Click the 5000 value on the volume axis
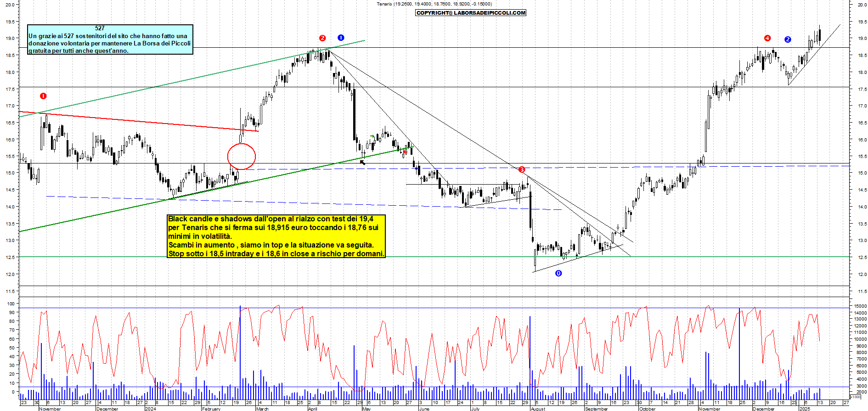Viewport: 868px width, 411px height. coord(862,373)
